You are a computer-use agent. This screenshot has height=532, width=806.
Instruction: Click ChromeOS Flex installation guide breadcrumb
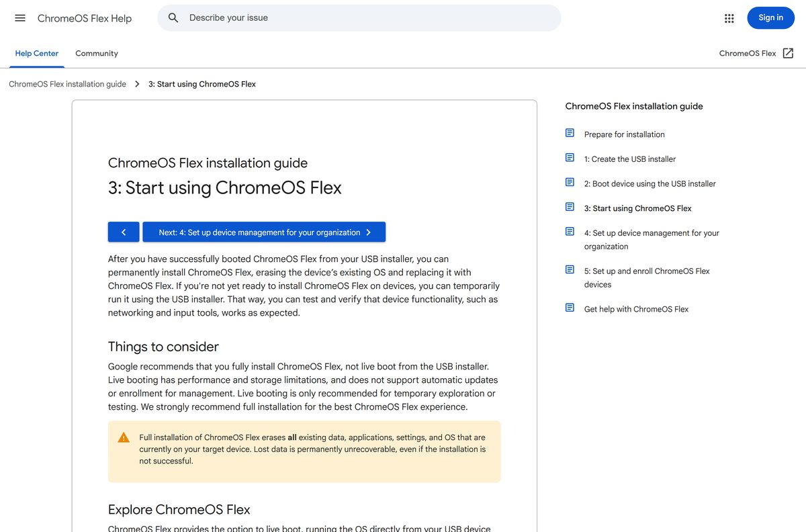point(67,84)
